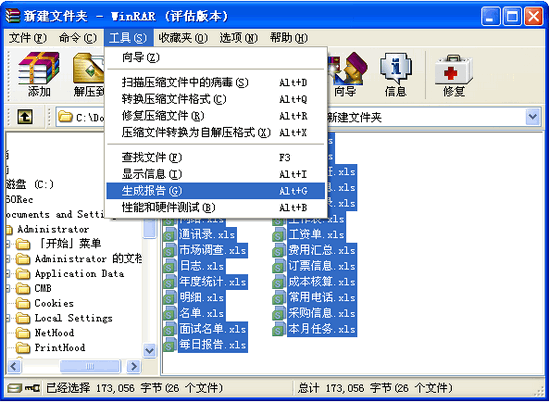
Task: Select the 年度统计.xls file icon
Action: tap(169, 282)
